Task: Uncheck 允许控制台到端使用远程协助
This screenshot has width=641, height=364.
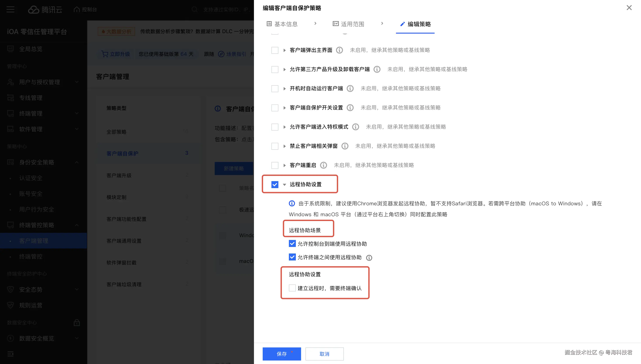Action: 292,243
